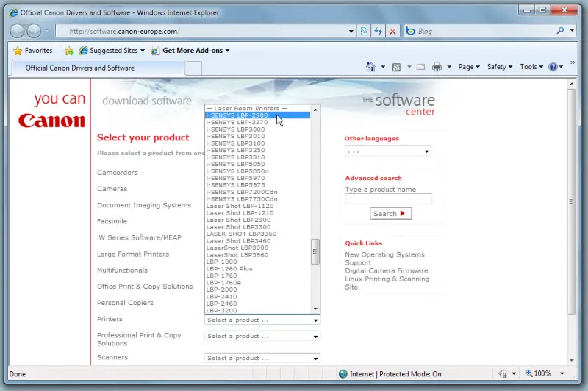Open the Safety menu
This screenshot has width=588, height=391.
click(500, 67)
